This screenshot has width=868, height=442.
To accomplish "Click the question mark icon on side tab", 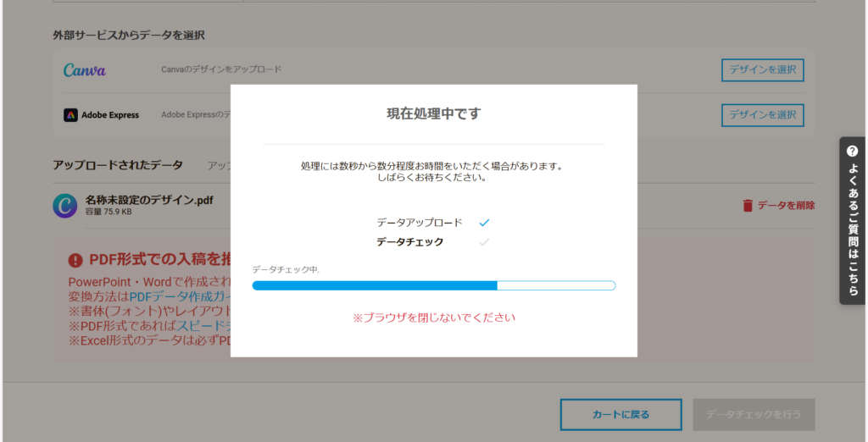I will (x=852, y=151).
